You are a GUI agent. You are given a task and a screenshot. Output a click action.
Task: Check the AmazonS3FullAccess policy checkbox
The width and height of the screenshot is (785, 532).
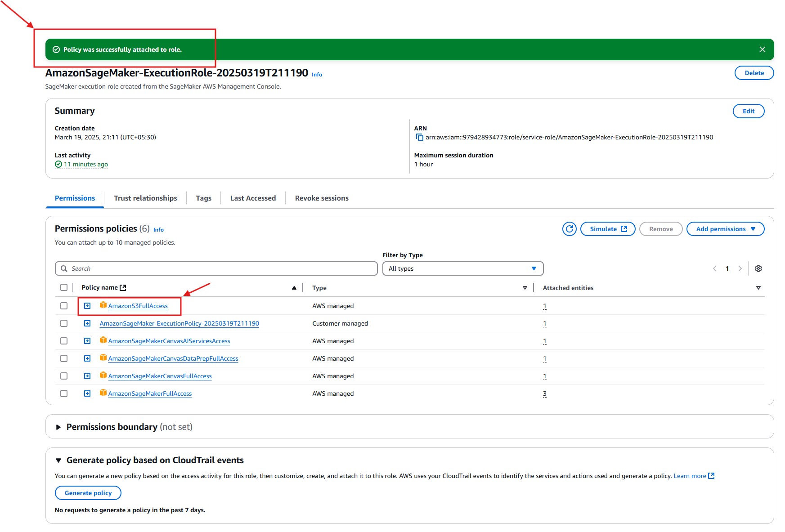click(64, 306)
